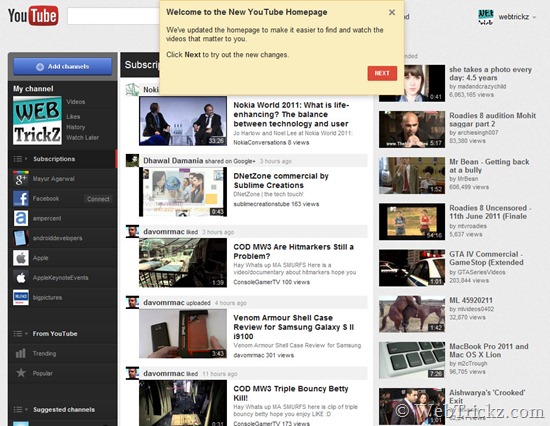Play the Mr Bean Getting back thumbnail

412,175
